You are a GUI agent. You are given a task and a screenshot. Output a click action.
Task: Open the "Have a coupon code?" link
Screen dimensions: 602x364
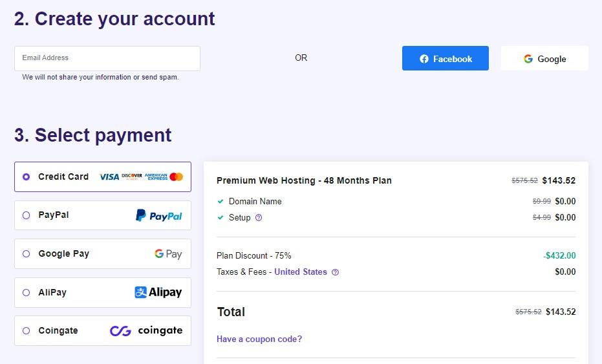pyautogui.click(x=259, y=339)
